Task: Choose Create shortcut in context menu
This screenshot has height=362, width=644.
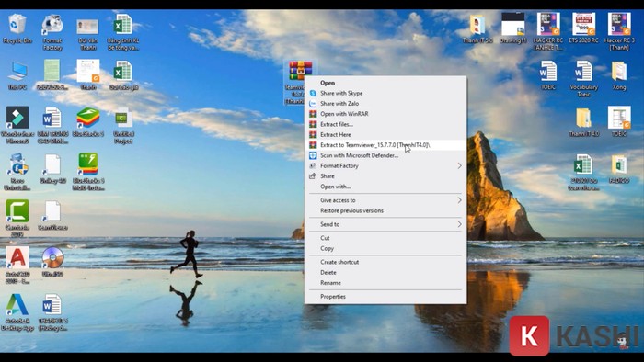Action: [x=385, y=262]
